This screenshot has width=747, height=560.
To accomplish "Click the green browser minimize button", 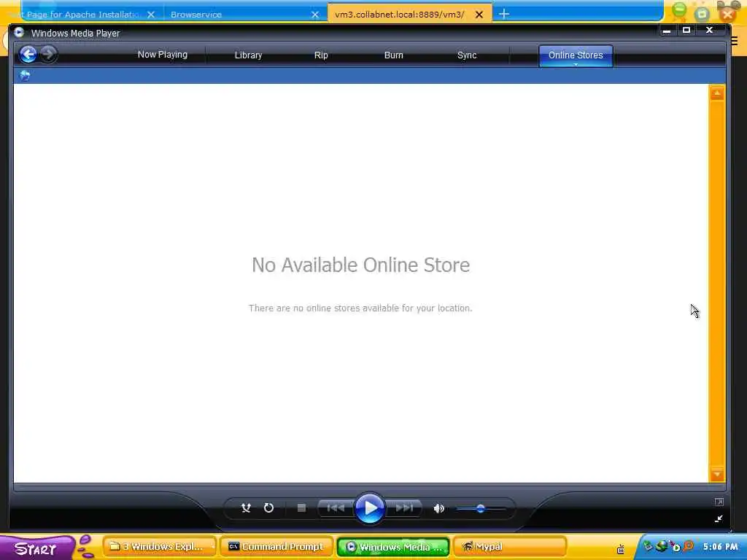I will 679,10.
